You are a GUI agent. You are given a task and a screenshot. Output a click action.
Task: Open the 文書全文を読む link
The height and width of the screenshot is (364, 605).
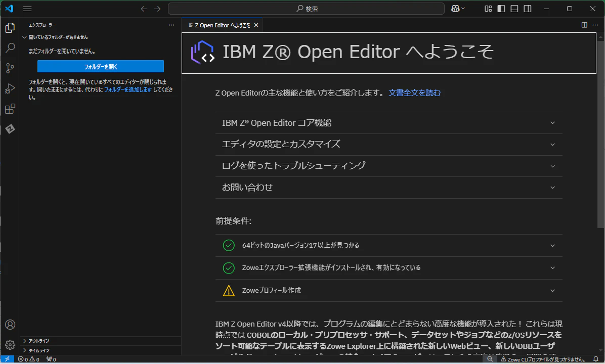pyautogui.click(x=414, y=93)
